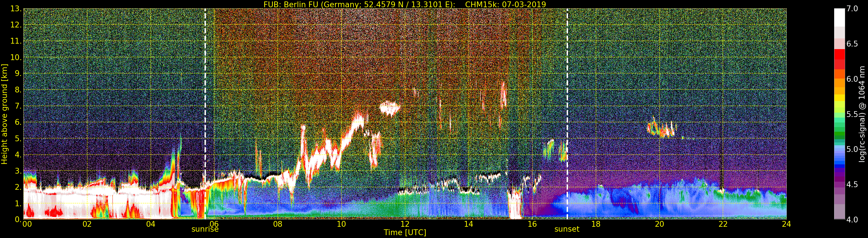
Task: Select the "Height above ground [km]" axis label
Action: 4,114
